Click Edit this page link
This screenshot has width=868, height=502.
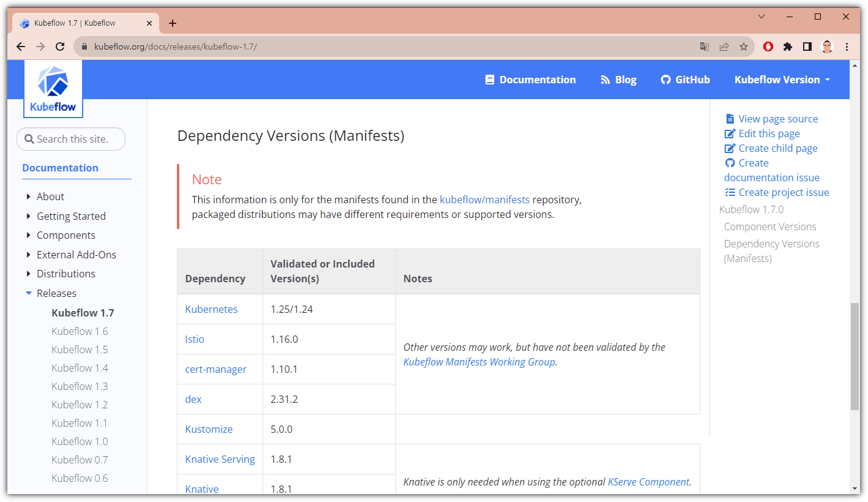click(x=762, y=133)
